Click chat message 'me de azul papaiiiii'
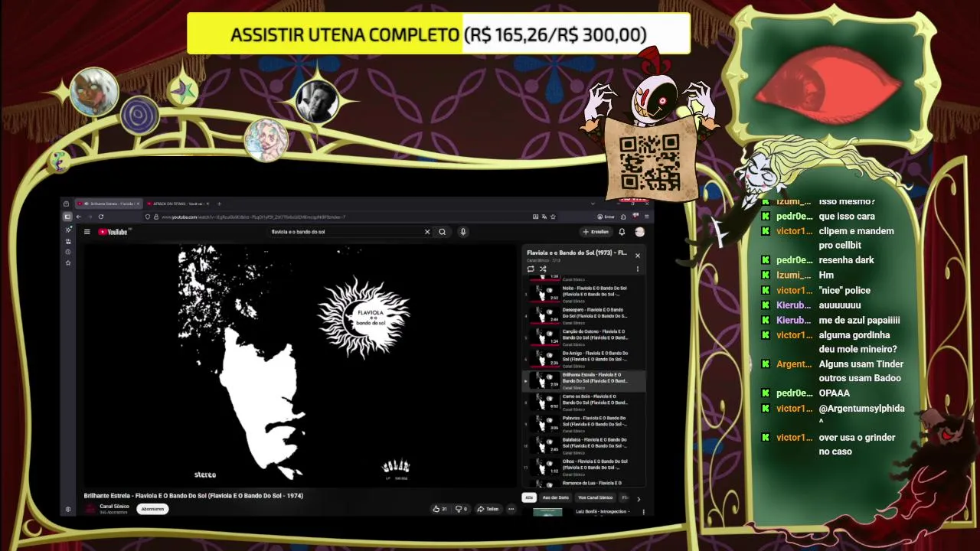 pos(859,321)
